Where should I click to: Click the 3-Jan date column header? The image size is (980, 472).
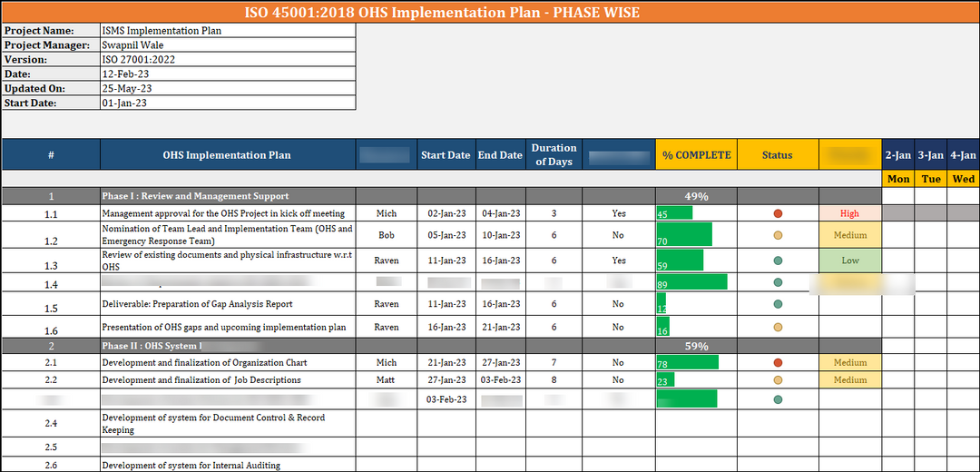931,155
